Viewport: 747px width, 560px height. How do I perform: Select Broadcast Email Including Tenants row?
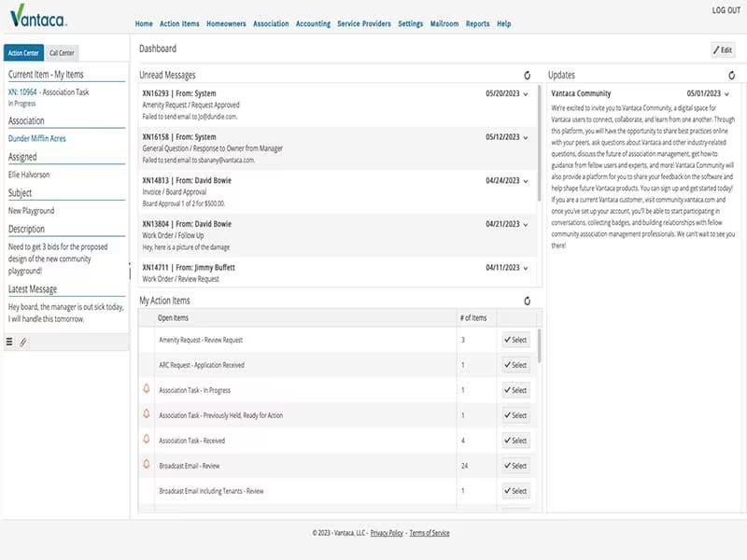[515, 491]
